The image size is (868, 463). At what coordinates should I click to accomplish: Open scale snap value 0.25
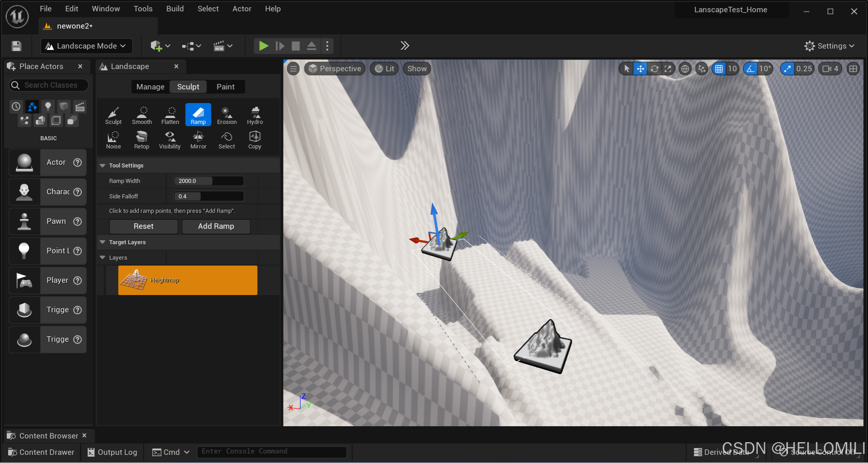(804, 69)
